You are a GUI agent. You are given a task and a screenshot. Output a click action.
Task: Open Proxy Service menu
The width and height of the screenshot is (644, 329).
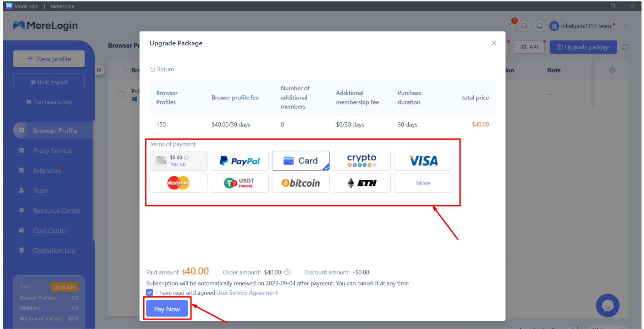coord(53,151)
